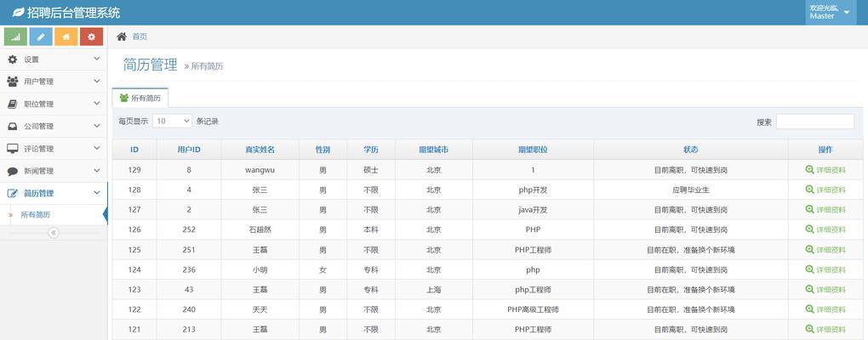Viewport: 868px width, 340px height.
Task: Click the magnifier icon in row 126
Action: click(809, 229)
